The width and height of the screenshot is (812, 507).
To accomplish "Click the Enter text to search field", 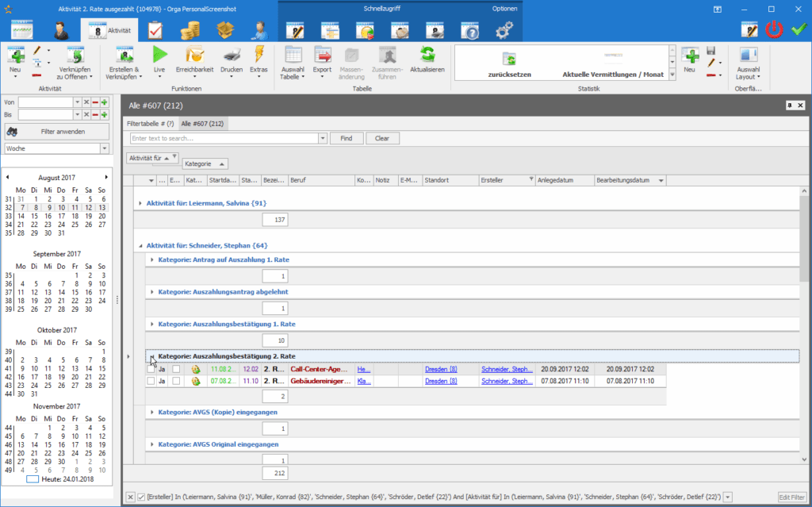I will tap(224, 138).
